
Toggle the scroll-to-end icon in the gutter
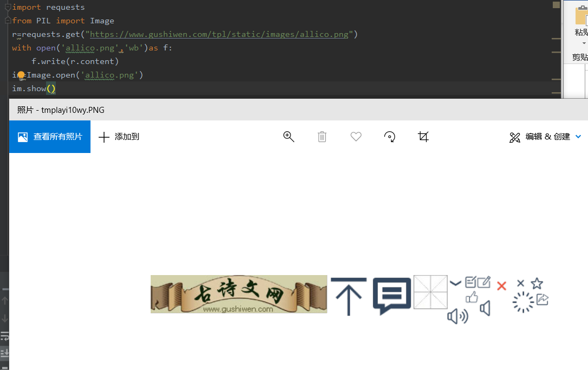point(5,353)
